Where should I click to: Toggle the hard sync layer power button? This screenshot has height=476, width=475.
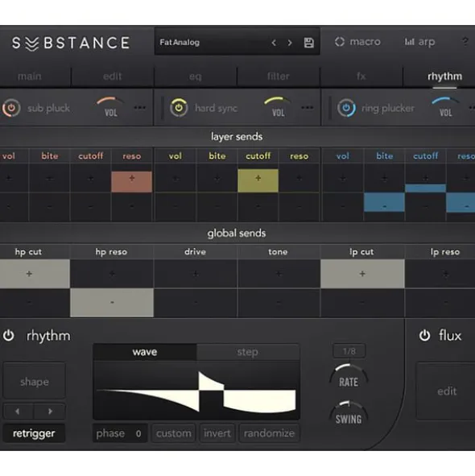point(179,107)
